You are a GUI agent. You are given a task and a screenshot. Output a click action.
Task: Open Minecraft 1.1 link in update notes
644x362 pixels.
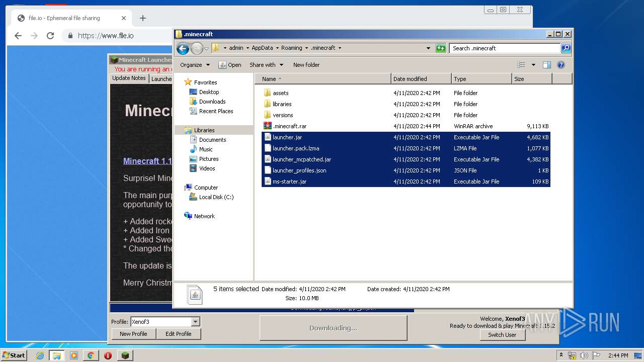pyautogui.click(x=148, y=161)
